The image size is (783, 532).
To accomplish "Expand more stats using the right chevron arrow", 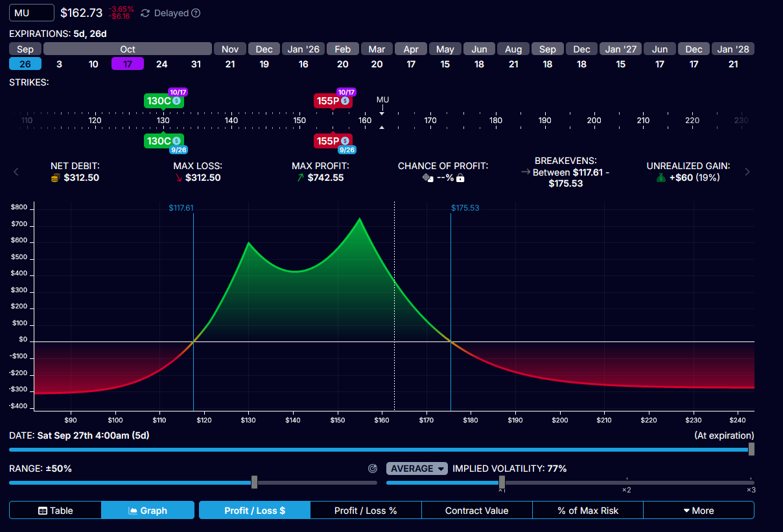I will tap(747, 172).
